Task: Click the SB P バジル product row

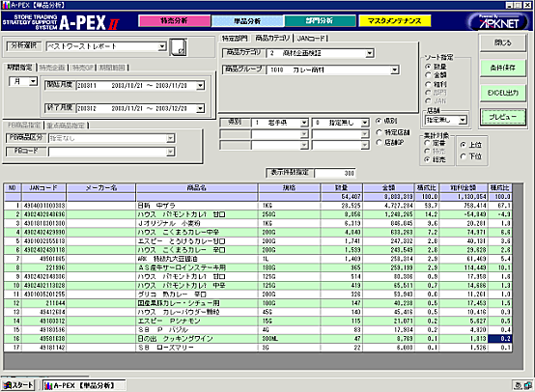Action: click(258, 330)
